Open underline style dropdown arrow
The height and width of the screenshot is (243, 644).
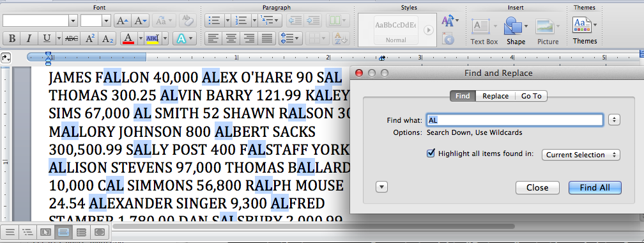pos(59,39)
